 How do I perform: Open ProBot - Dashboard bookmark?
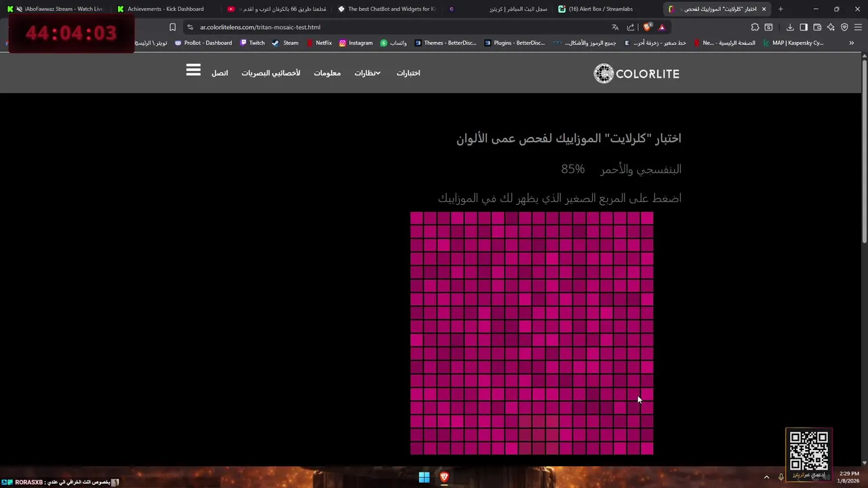[203, 43]
